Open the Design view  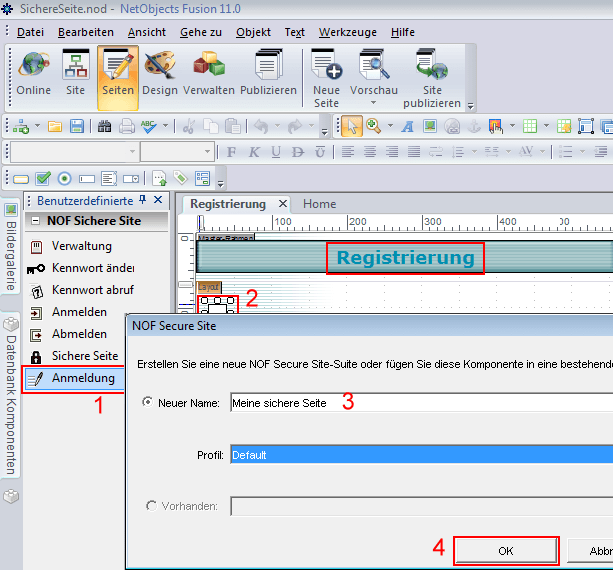coord(160,74)
